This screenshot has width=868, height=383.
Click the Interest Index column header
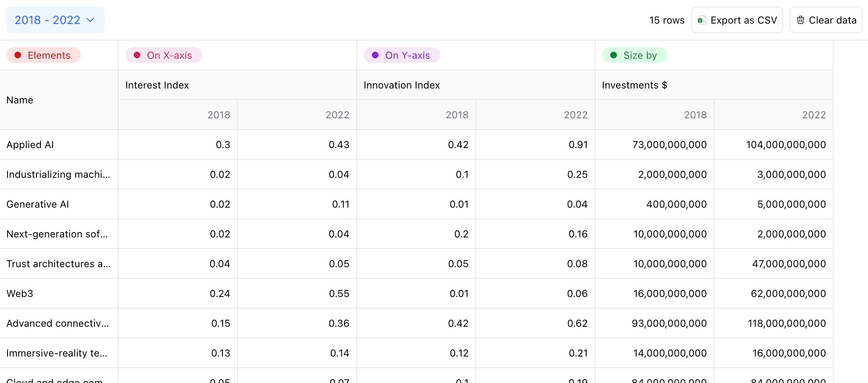(x=157, y=85)
